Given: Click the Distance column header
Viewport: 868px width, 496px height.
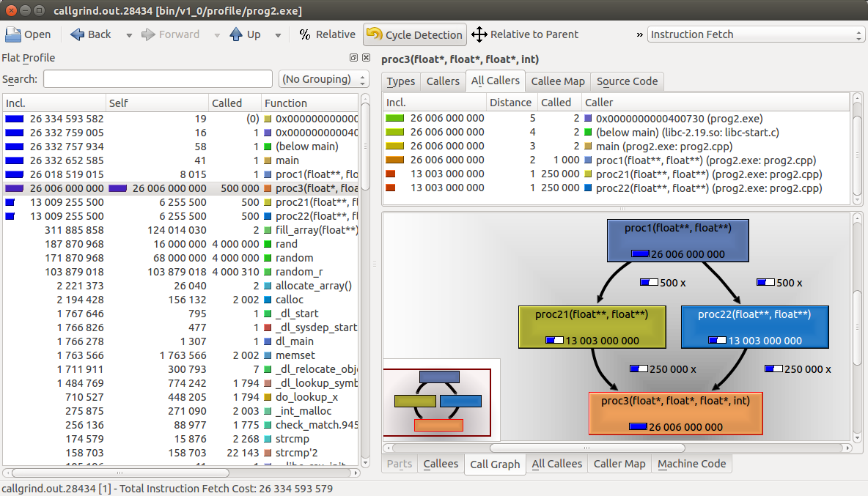Looking at the screenshot, I should click(x=511, y=103).
